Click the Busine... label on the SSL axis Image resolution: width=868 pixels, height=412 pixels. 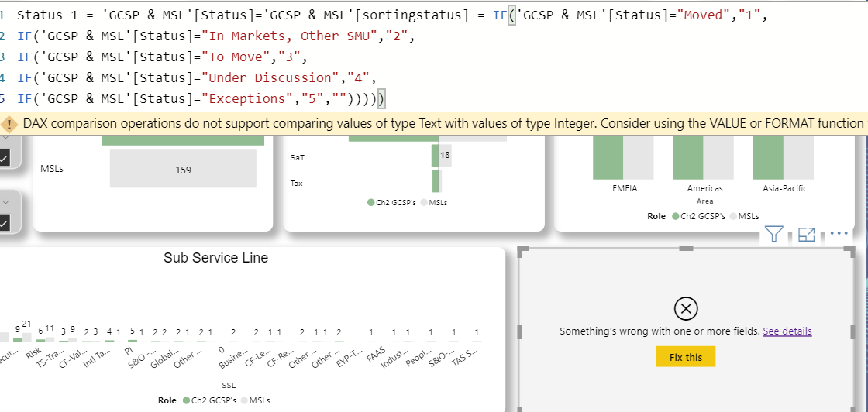233,359
